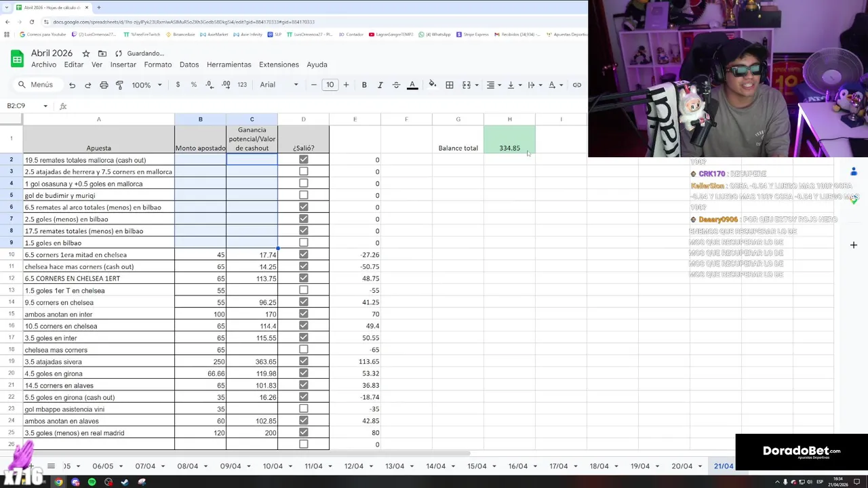Open the 123 number format menu
The image size is (868, 488).
tap(242, 85)
